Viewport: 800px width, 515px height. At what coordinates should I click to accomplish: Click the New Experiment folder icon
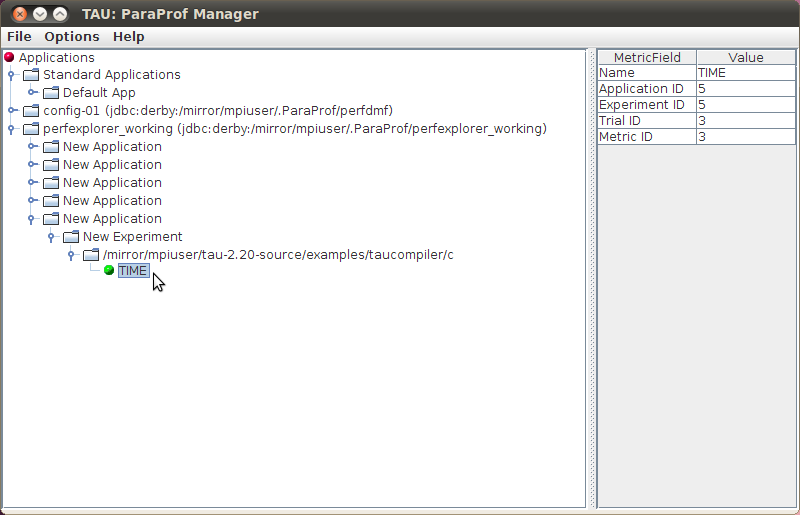pyautogui.click(x=71, y=237)
